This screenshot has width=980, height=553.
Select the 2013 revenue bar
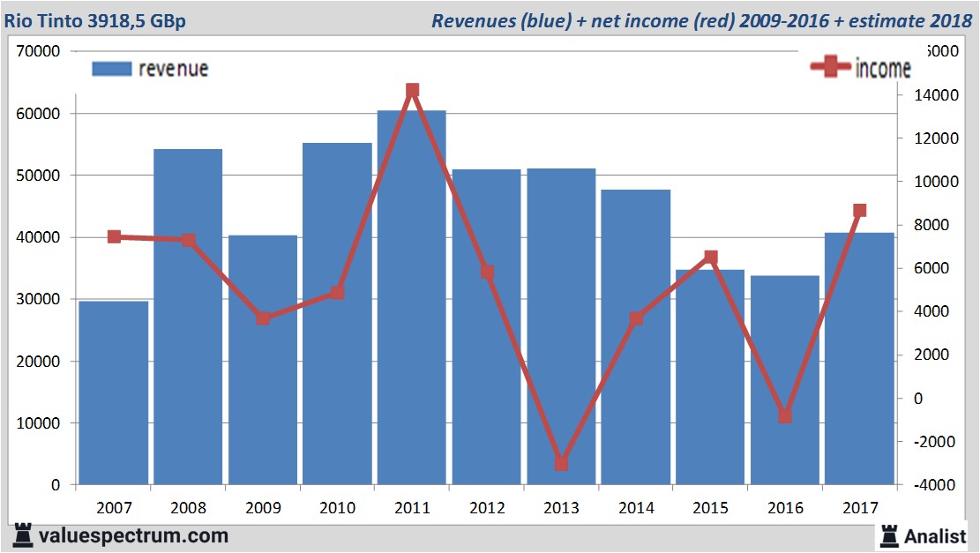click(x=561, y=326)
